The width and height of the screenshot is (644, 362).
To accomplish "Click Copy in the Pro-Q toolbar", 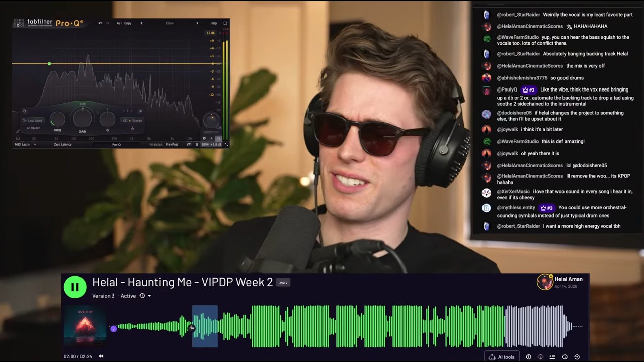I will click(x=127, y=23).
